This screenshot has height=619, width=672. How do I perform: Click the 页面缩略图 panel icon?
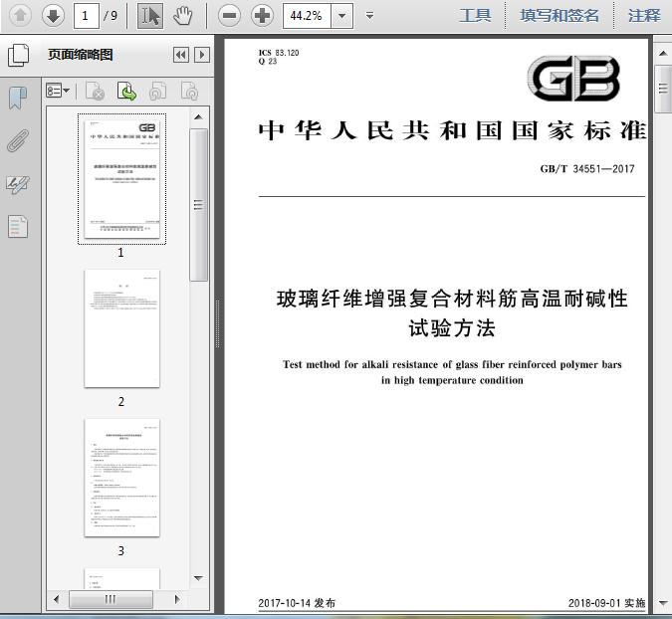pyautogui.click(x=19, y=55)
